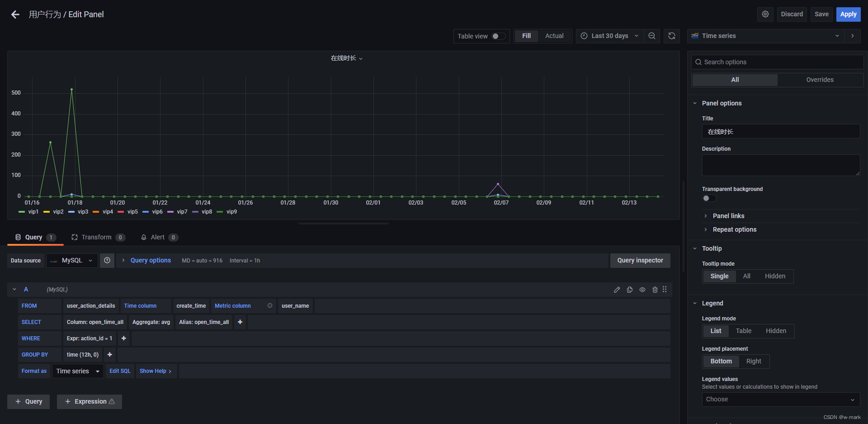Click the vip7 legend color swatch
This screenshot has height=424, width=868.
(170, 212)
